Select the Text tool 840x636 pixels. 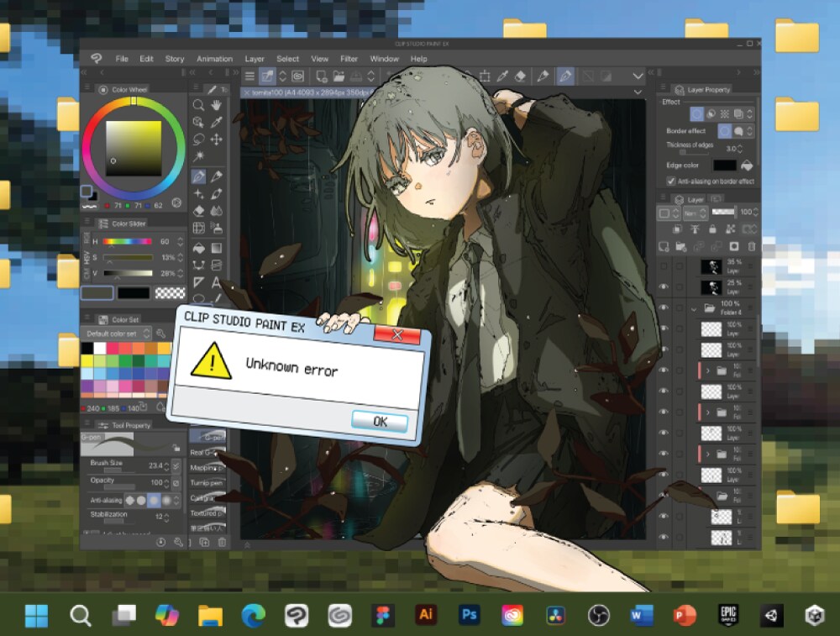[217, 282]
